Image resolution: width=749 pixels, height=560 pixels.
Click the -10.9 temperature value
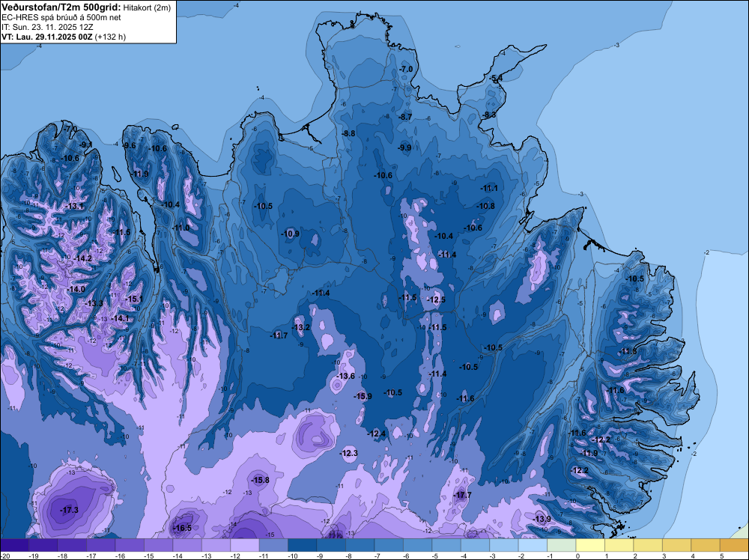pyautogui.click(x=290, y=234)
